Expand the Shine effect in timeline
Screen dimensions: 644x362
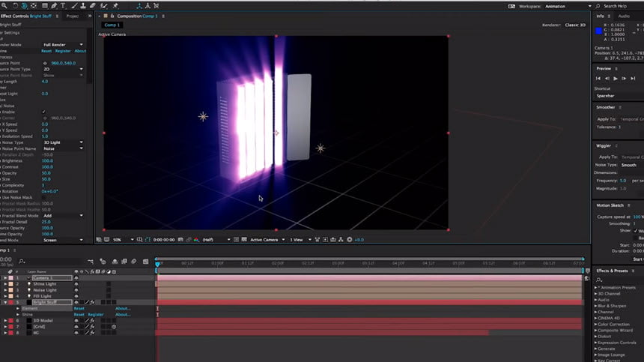point(18,314)
